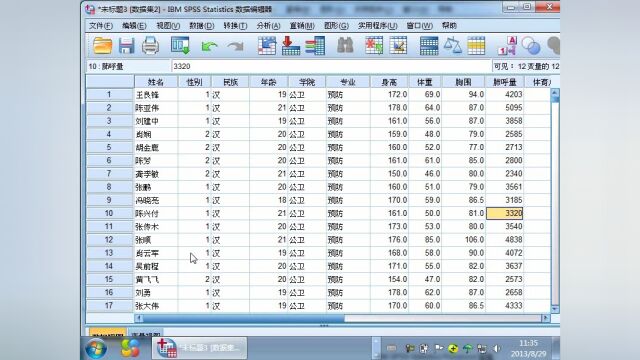Click the Weight cases balance scale icon
Screen dimensions: 640x360
pyautogui.click(x=453, y=45)
